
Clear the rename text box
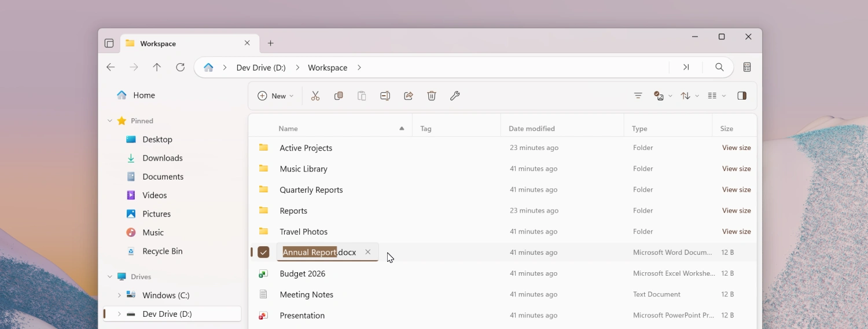click(x=367, y=252)
